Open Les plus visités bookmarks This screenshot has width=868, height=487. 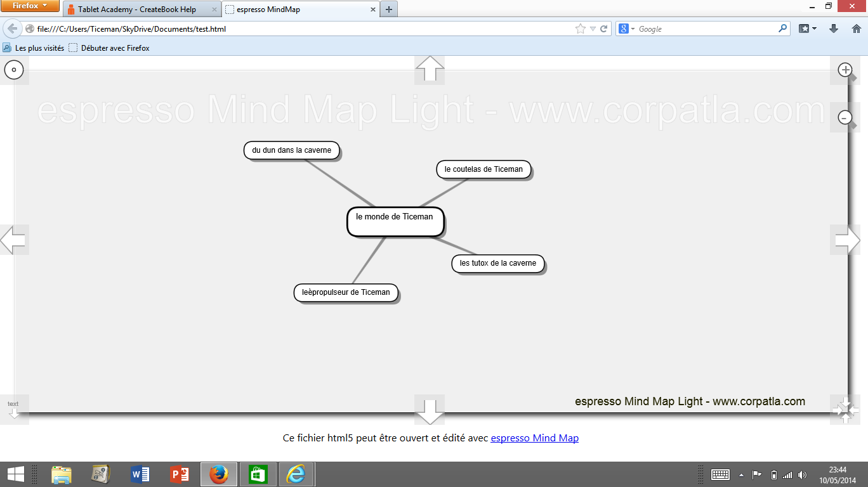coord(34,48)
